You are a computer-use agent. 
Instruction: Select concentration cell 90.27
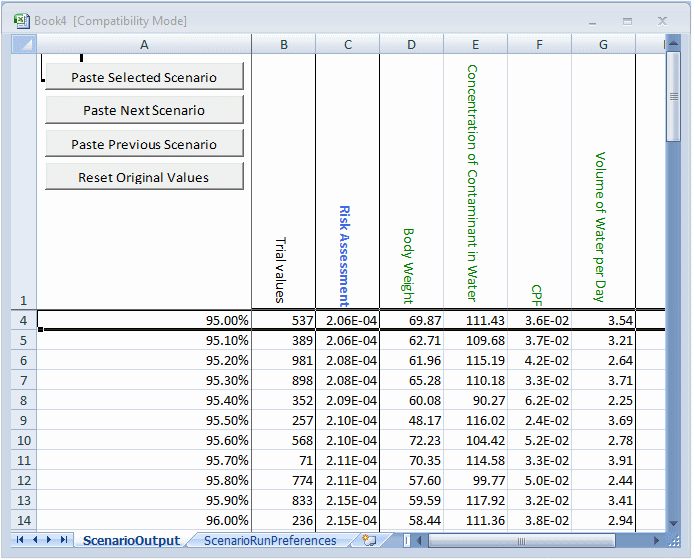[475, 400]
